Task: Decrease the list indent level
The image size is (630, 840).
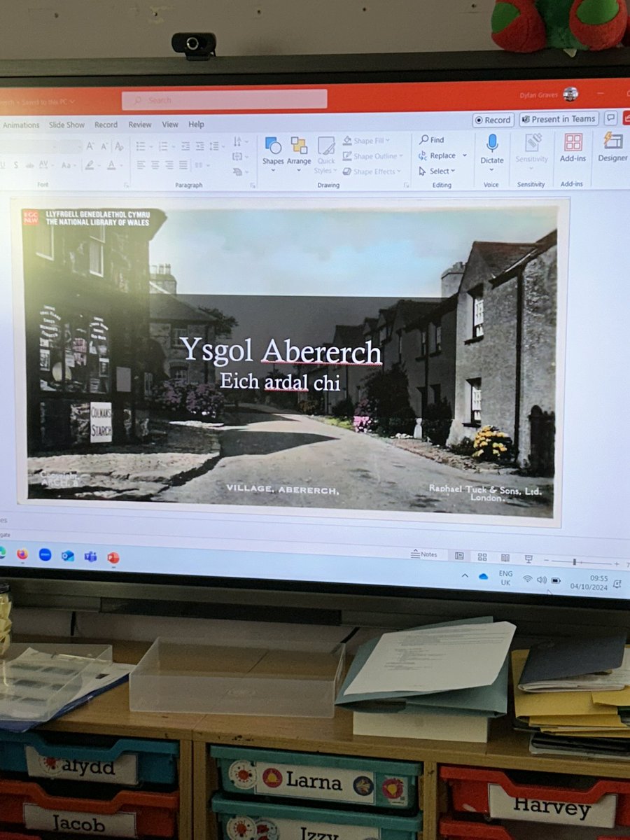Action: pos(185,146)
